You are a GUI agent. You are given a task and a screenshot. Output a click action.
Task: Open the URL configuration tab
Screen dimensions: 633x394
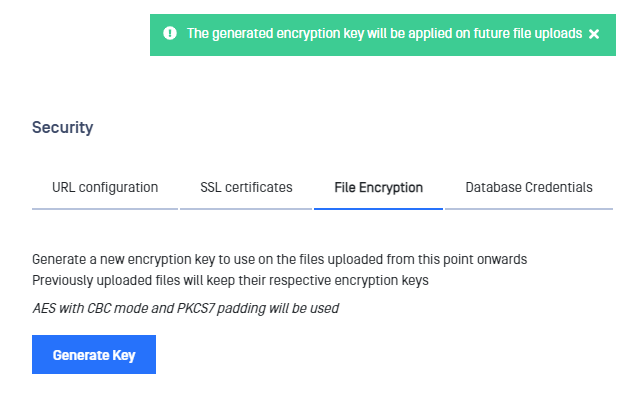point(105,188)
